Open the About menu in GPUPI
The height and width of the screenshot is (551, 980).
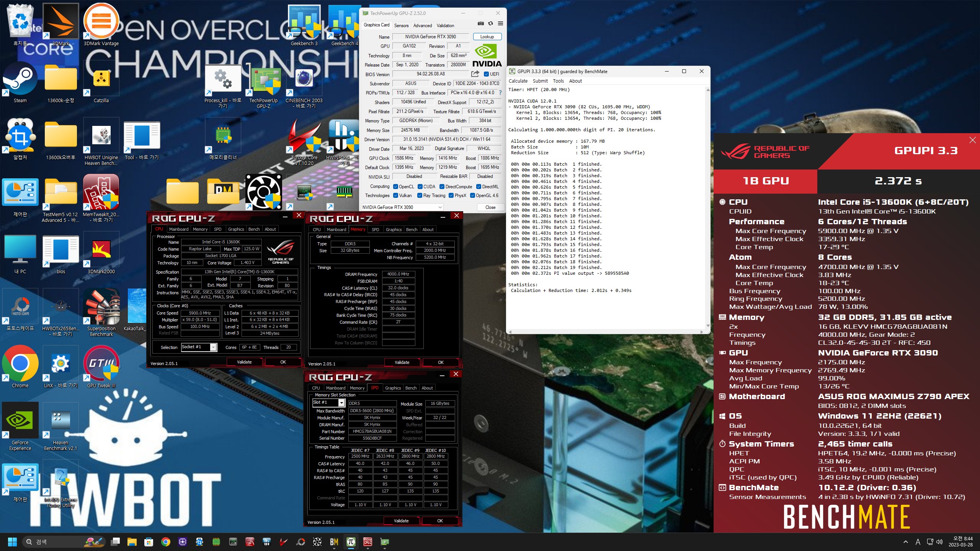click(x=575, y=81)
